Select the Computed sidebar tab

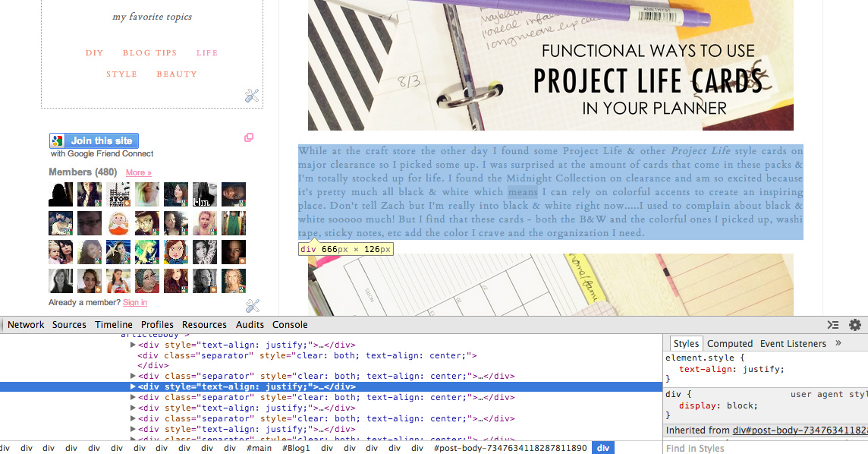730,344
